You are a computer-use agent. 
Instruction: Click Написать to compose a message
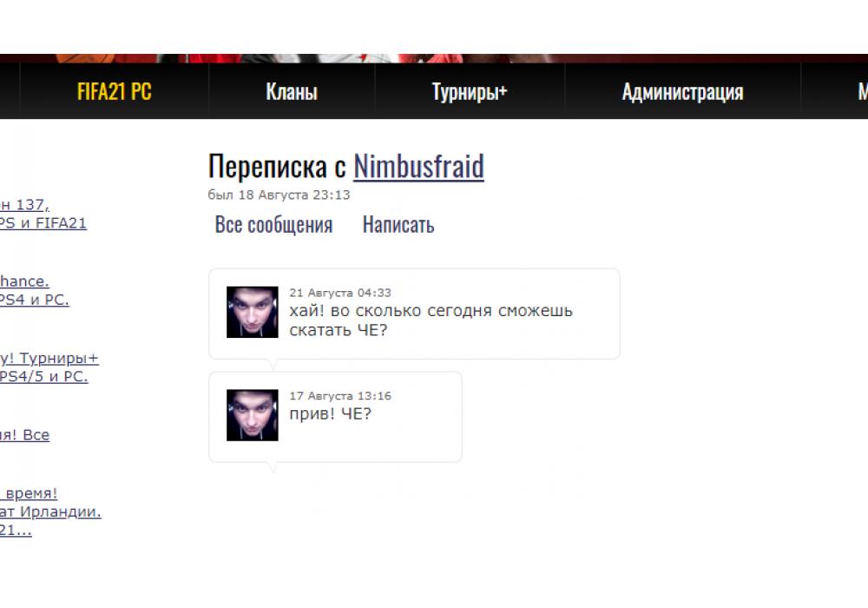pyautogui.click(x=398, y=225)
